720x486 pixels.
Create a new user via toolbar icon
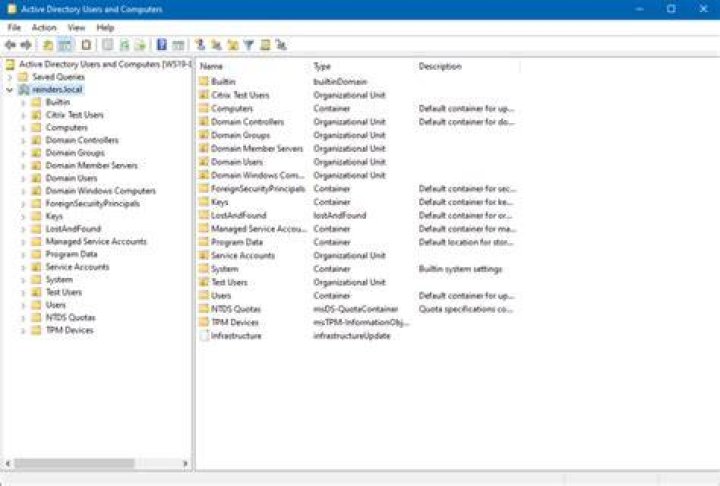200,45
